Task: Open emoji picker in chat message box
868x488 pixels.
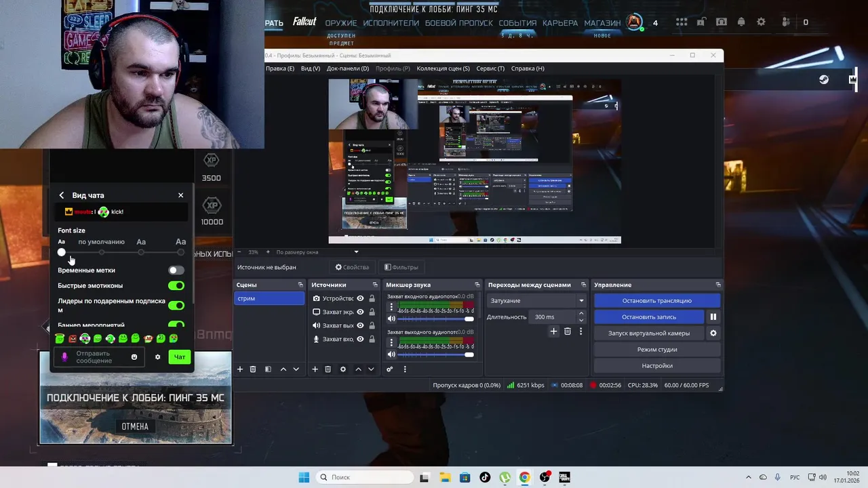Action: (134, 357)
